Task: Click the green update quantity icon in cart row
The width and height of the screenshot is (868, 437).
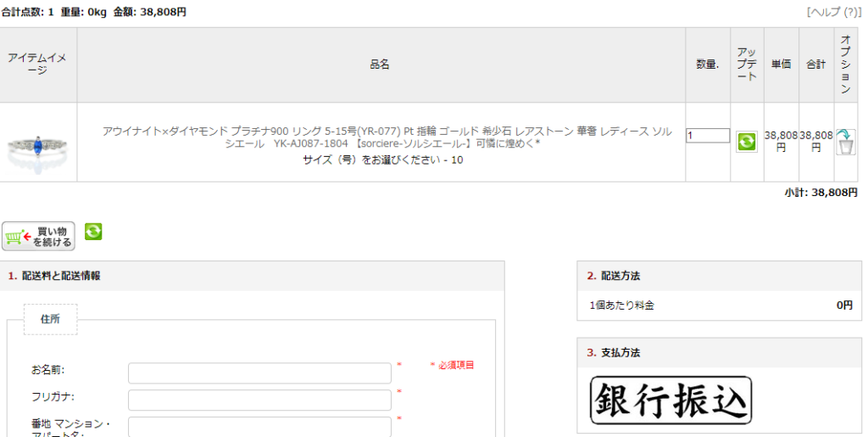Action: (747, 142)
